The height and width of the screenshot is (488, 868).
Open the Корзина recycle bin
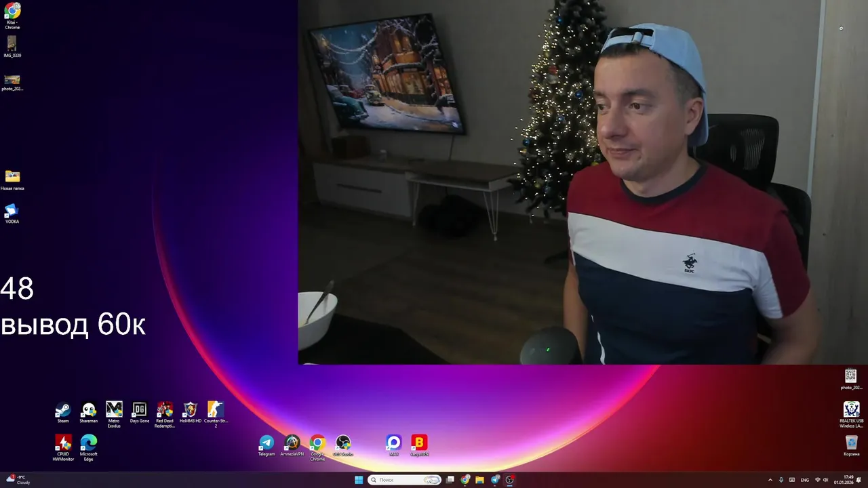851,446
